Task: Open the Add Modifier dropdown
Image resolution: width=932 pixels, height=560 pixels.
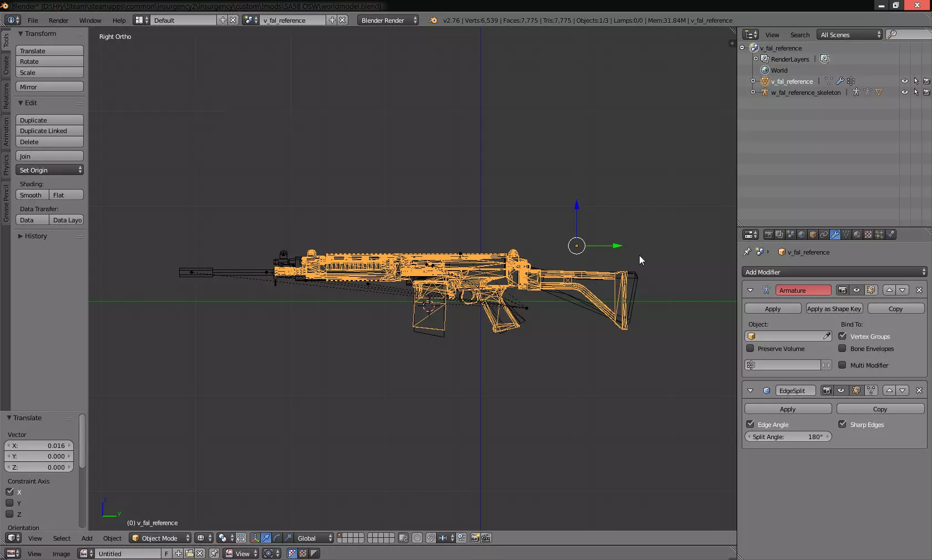Action: click(834, 272)
